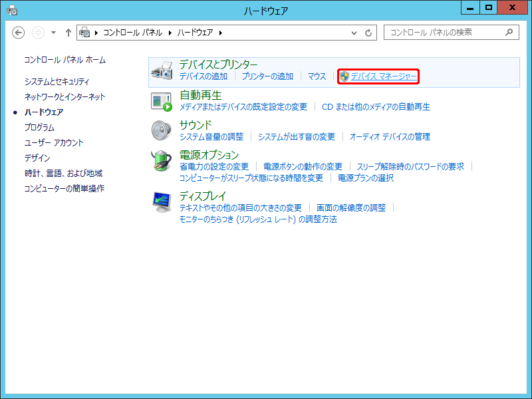
Task: Open the ディスプレイ heading
Action: [x=203, y=196]
